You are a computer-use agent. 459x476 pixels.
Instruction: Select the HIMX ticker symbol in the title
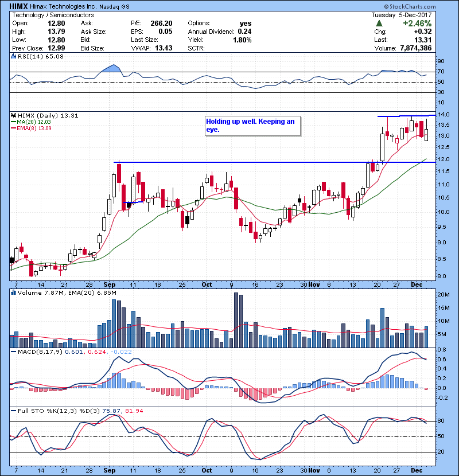[18, 6]
